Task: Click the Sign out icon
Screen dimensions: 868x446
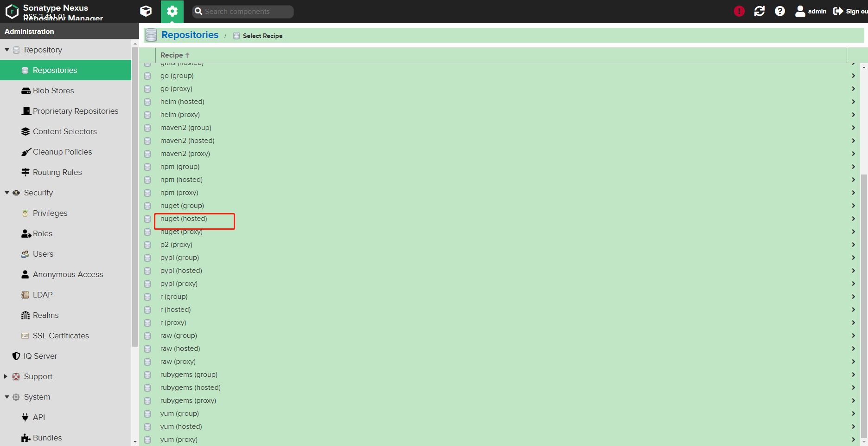Action: pos(838,11)
